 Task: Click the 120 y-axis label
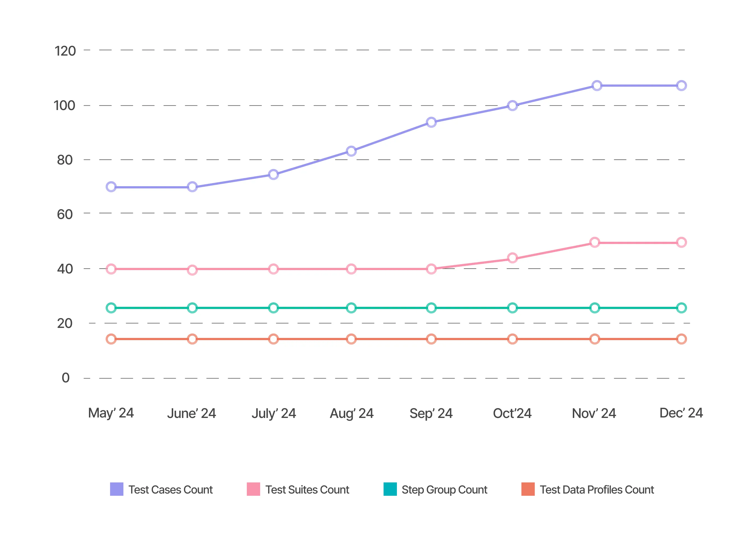(65, 51)
